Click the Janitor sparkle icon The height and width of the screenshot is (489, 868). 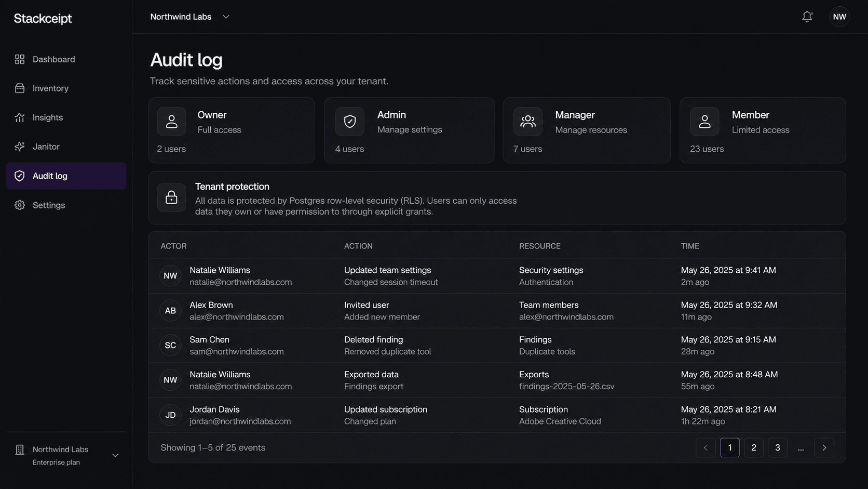20,147
